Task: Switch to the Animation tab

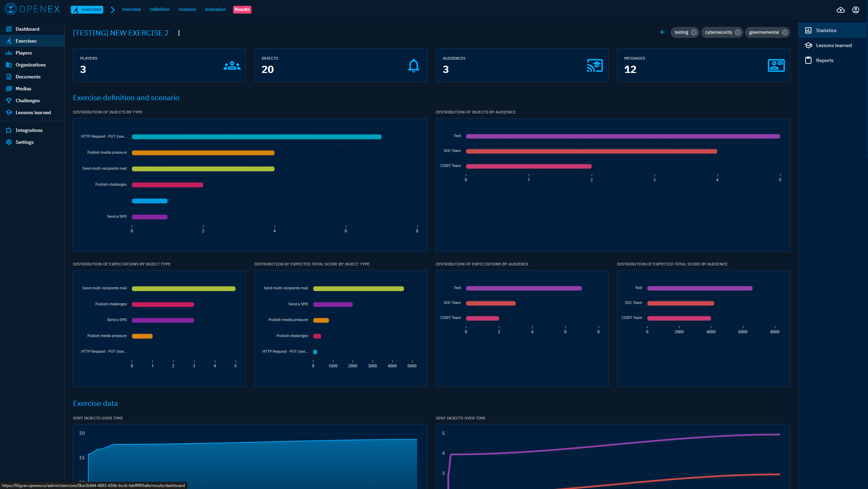Action: (215, 10)
